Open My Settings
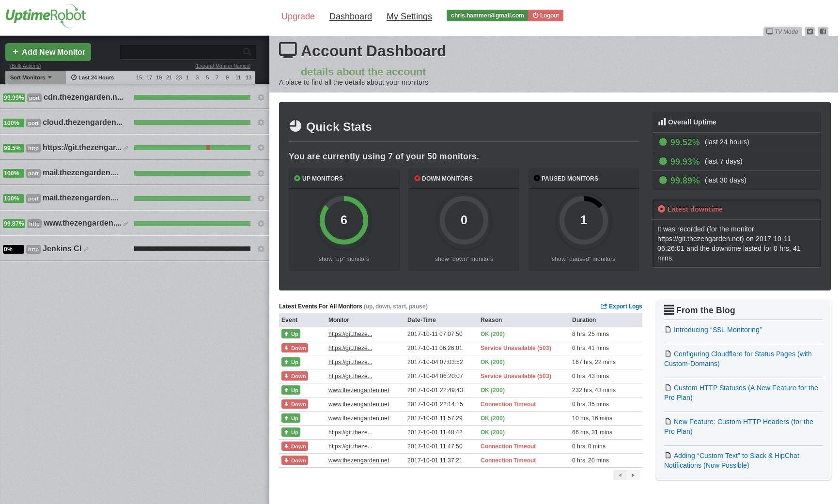Image resolution: width=840 pixels, height=504 pixels. click(409, 16)
